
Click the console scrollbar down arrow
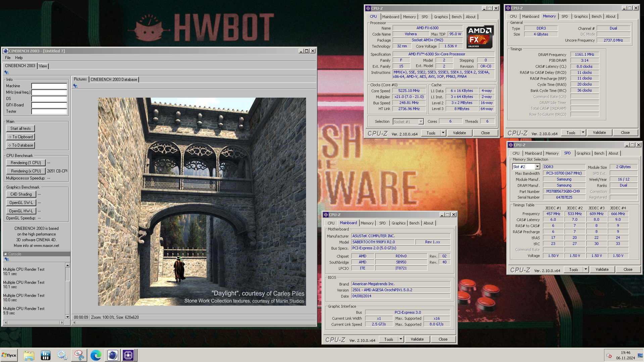pyautogui.click(x=67, y=317)
